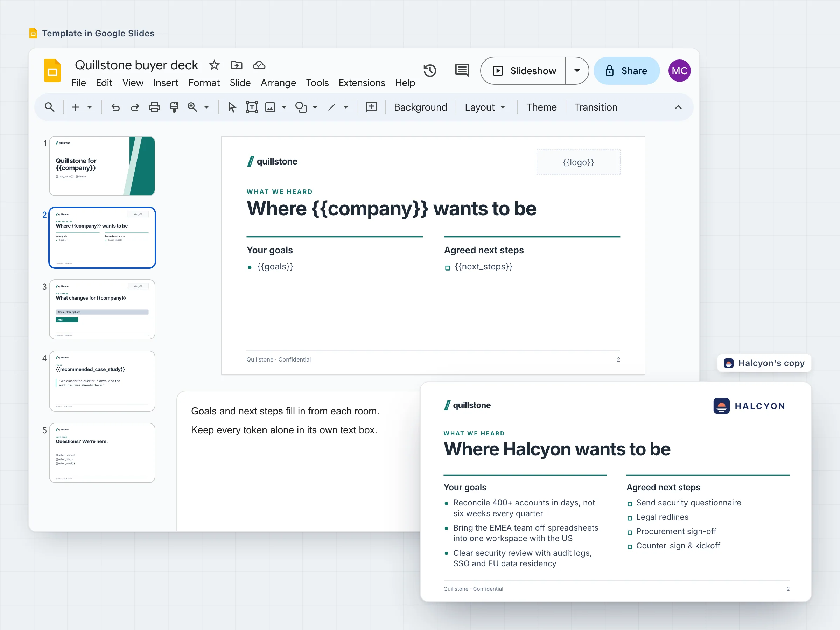Click the print icon
This screenshot has height=630, width=840.
click(155, 107)
